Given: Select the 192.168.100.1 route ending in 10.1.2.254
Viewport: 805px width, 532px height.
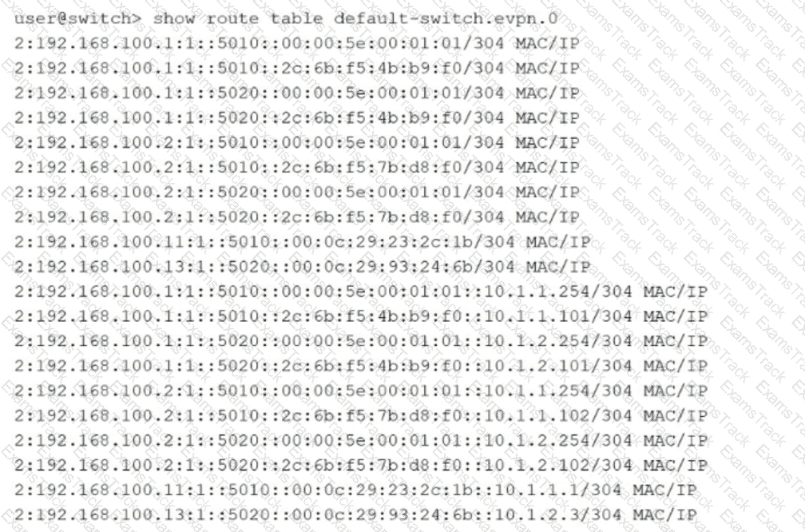Looking at the screenshot, I should point(361,340).
